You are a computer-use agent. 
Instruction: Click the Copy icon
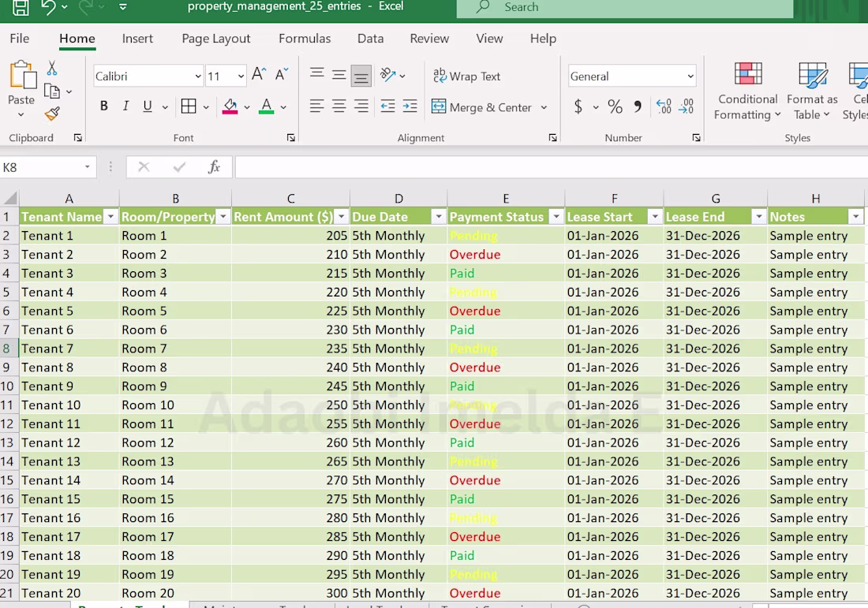click(x=51, y=91)
